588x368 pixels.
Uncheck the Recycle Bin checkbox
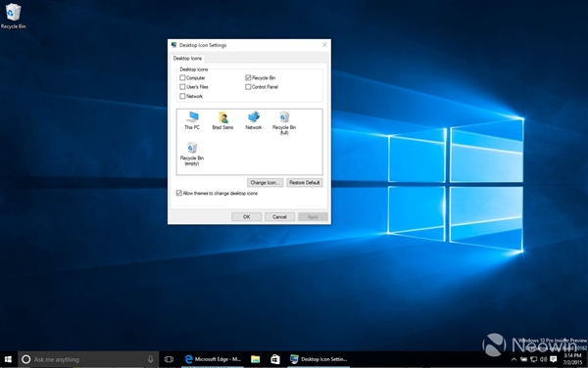pos(248,78)
